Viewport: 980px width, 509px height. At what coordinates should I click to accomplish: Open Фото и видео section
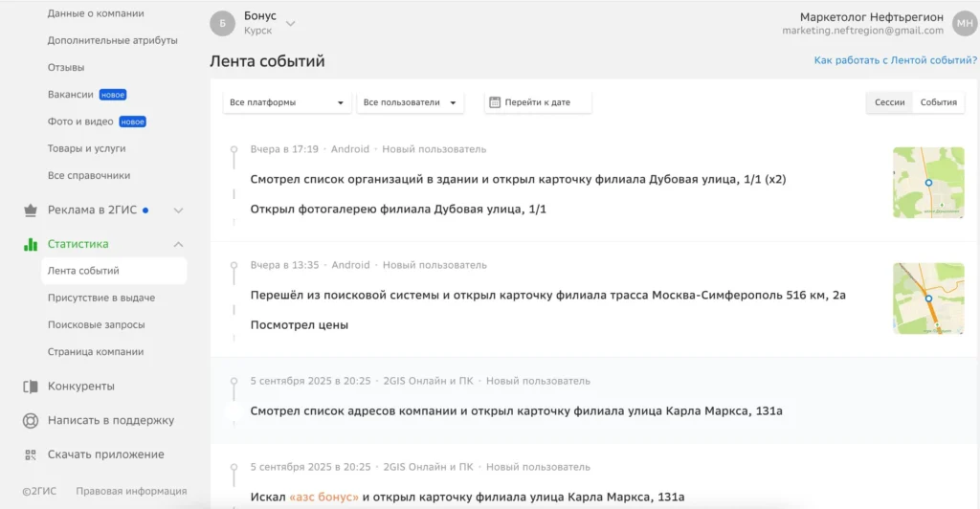click(80, 122)
